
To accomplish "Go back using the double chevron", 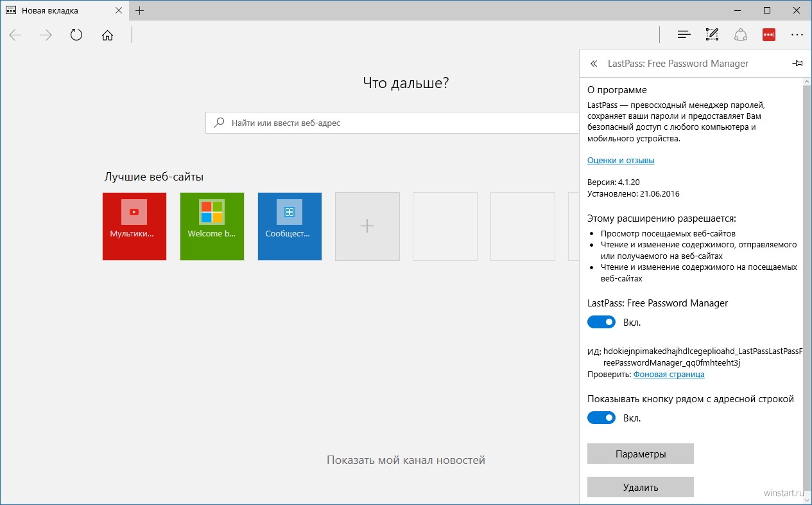I will pyautogui.click(x=594, y=64).
